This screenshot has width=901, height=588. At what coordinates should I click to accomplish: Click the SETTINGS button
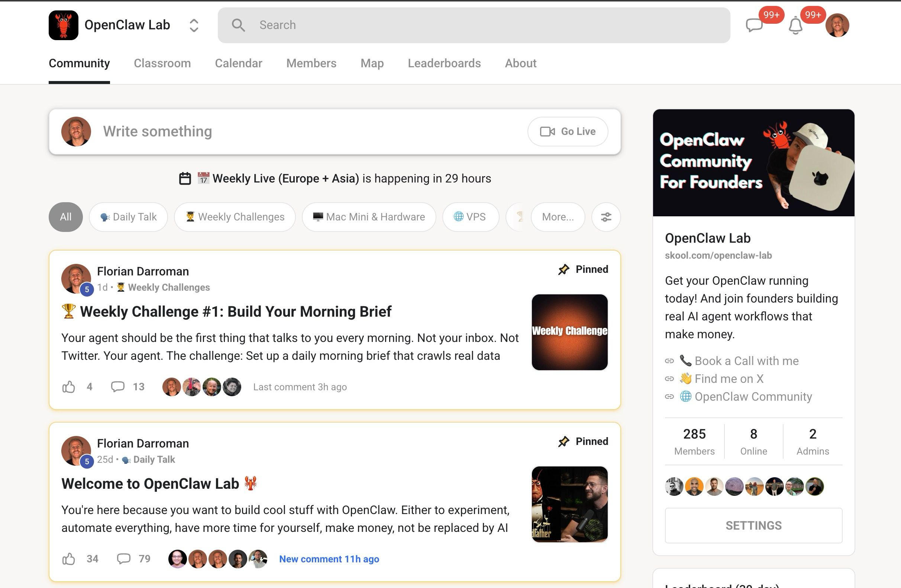pos(753,526)
